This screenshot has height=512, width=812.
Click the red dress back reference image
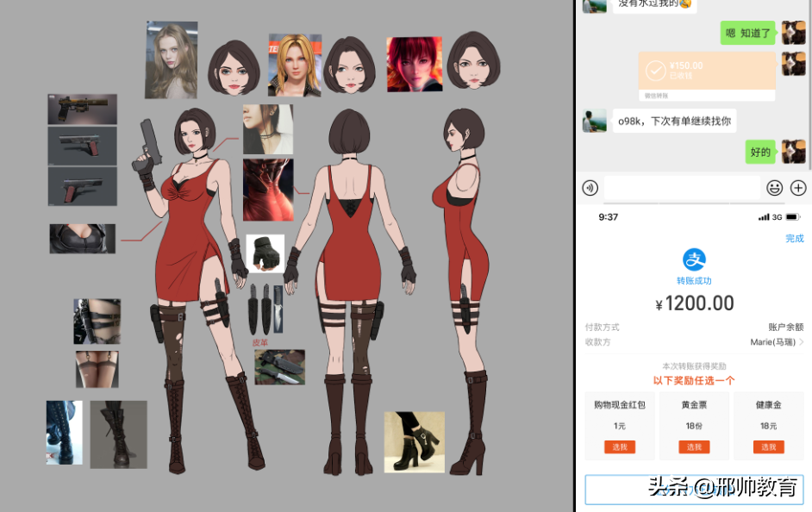pyautogui.click(x=268, y=190)
